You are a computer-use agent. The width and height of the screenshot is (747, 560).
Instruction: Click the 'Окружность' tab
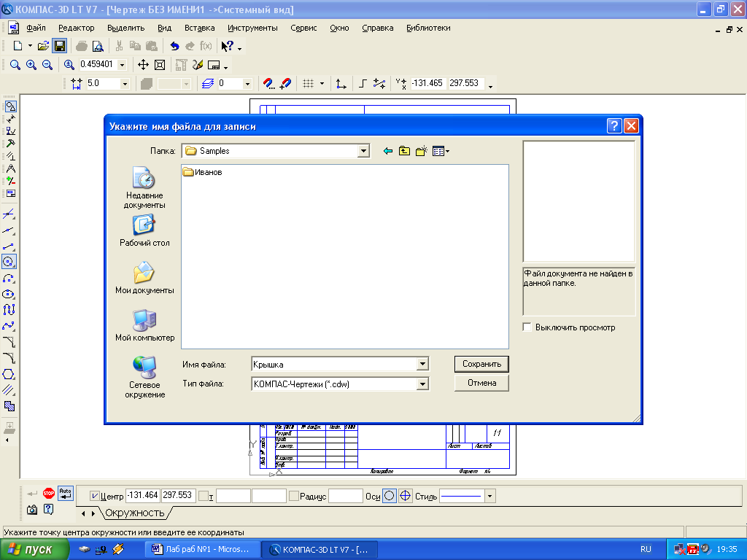[135, 513]
